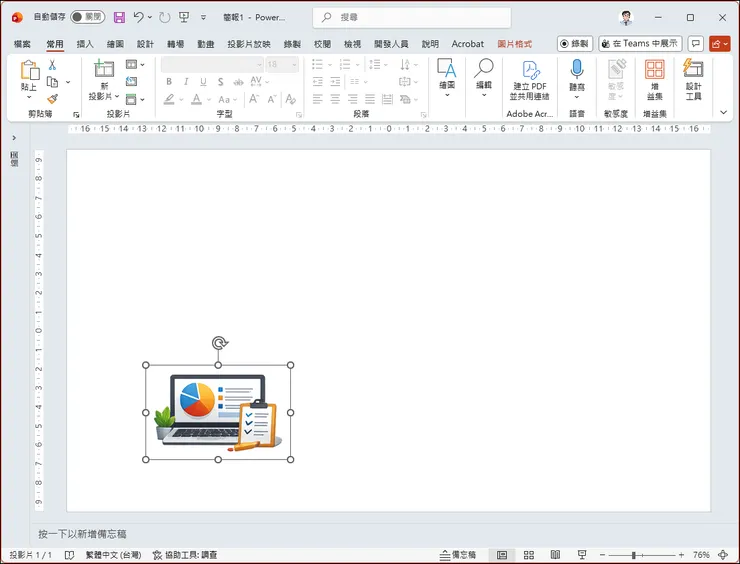This screenshot has width=740, height=564.
Task: Toggle left text alignment
Action: [318, 99]
